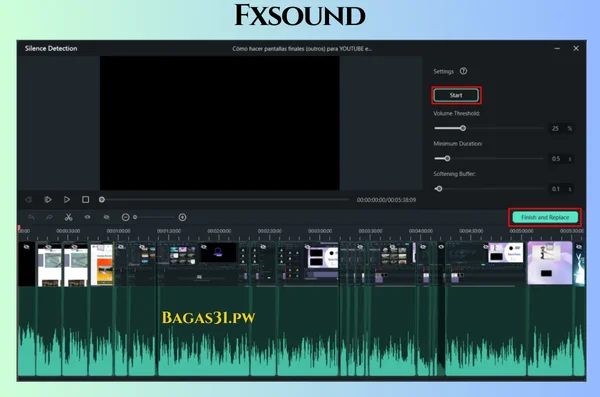
Task: Click the crossed-eye hide segment toolbar icon
Action: 106,217
